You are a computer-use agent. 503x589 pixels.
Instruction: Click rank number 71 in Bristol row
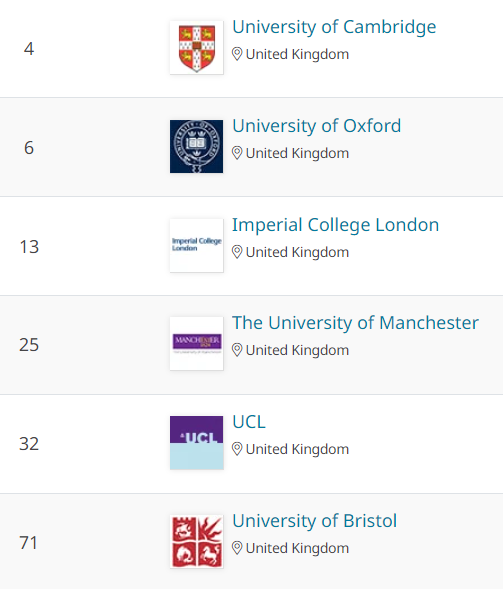(29, 543)
